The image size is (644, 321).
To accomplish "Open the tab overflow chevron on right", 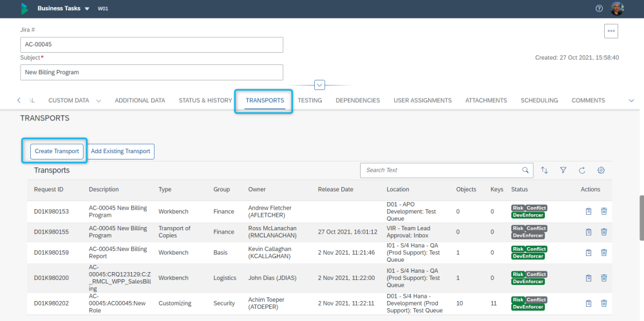I will (x=631, y=101).
